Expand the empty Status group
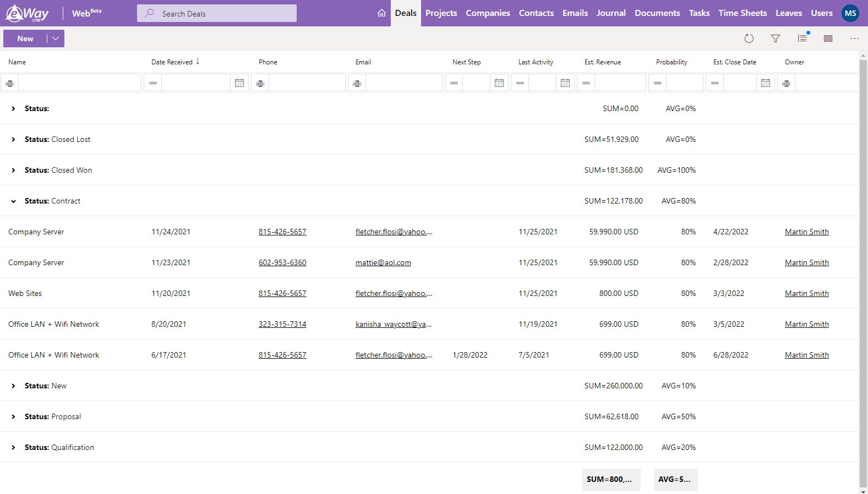 (x=13, y=109)
